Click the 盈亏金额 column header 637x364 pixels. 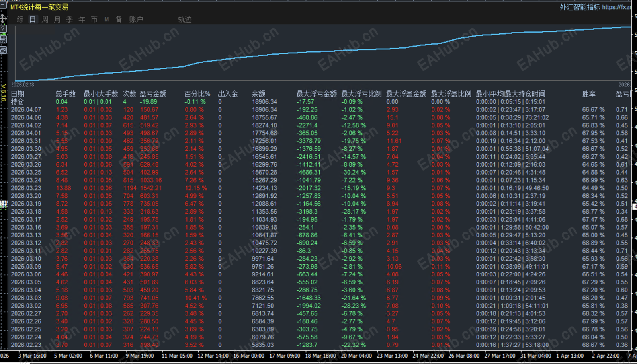point(153,94)
